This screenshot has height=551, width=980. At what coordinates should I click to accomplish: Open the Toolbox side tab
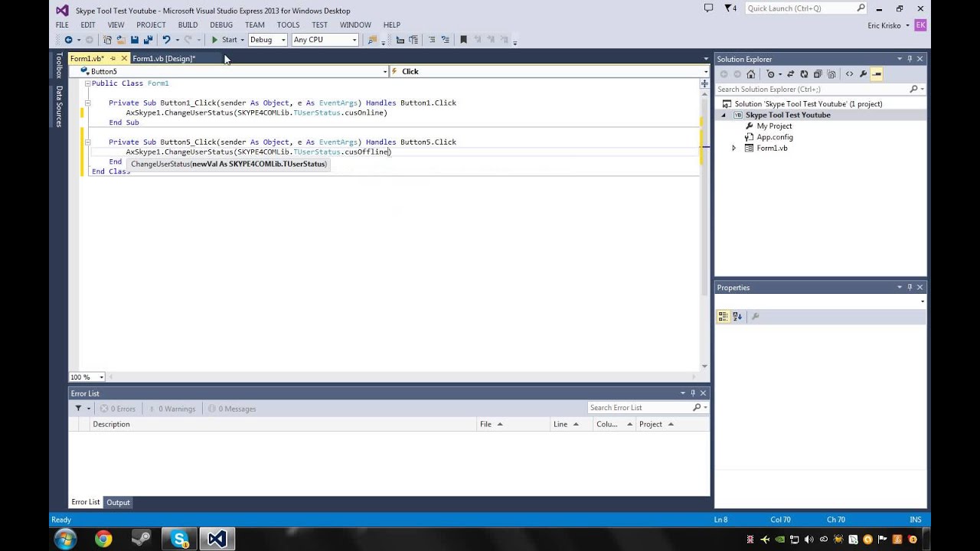click(x=59, y=66)
